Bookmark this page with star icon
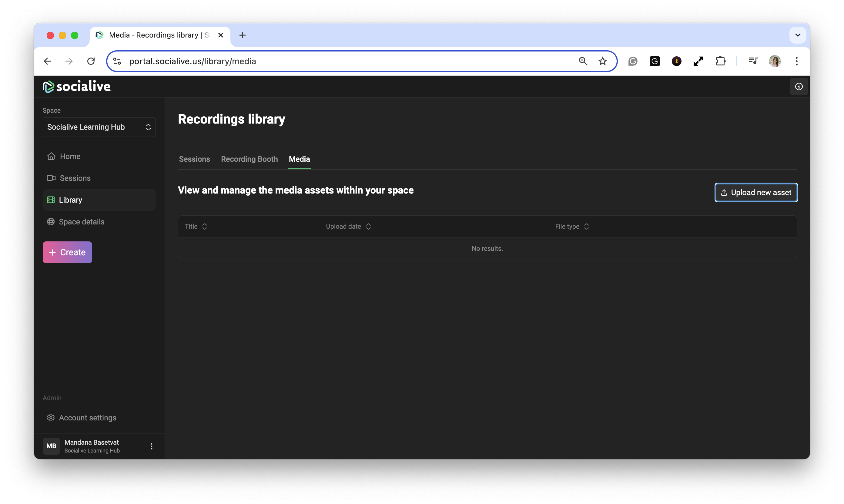The width and height of the screenshot is (844, 504). coord(602,61)
